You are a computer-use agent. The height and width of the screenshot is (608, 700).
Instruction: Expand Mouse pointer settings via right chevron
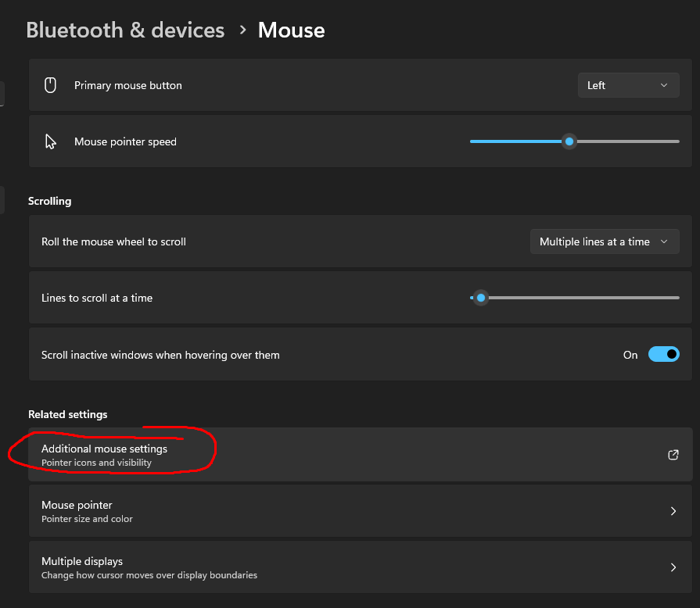673,511
